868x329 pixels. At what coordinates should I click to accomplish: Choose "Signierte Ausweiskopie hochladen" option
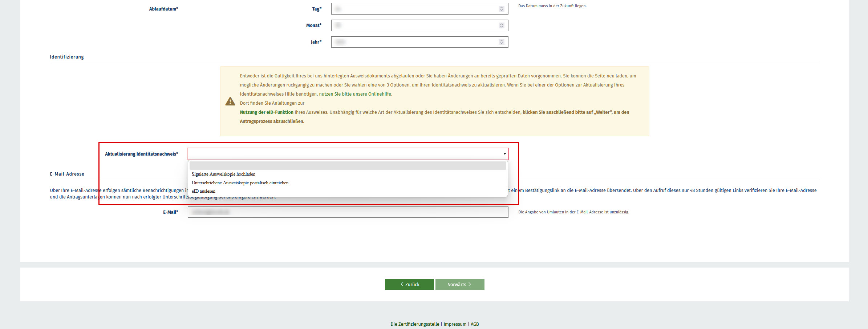click(223, 174)
